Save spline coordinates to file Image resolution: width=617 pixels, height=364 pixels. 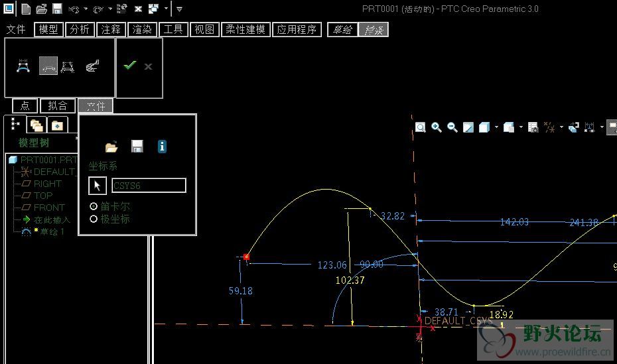click(x=137, y=147)
